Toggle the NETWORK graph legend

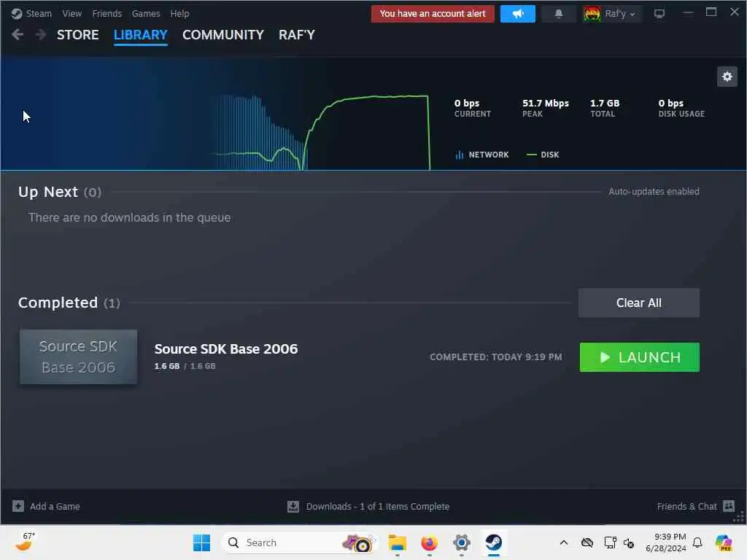pyautogui.click(x=482, y=155)
